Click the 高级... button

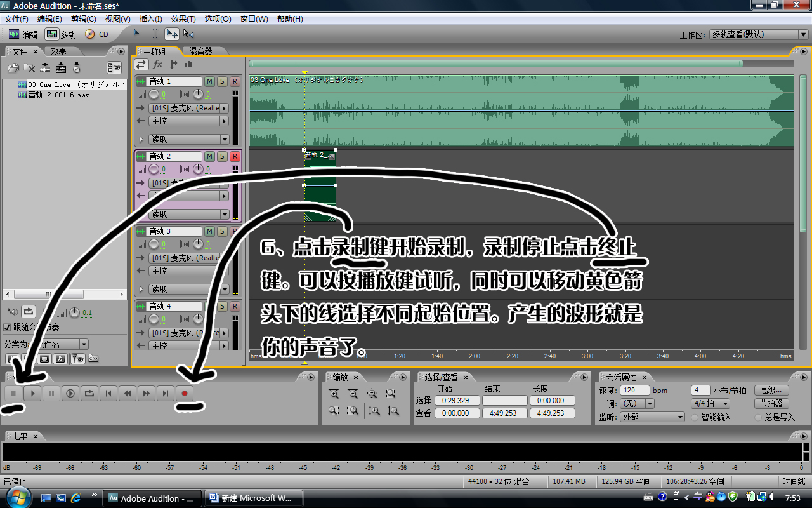pos(772,391)
